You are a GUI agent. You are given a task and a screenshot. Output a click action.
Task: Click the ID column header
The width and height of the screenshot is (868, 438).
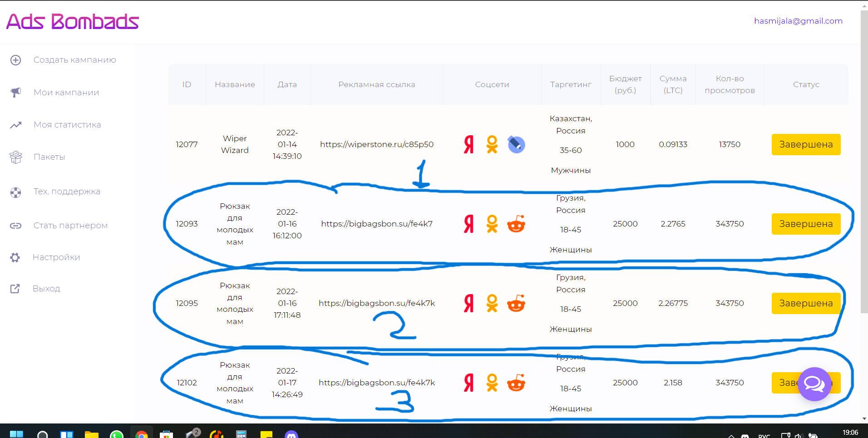point(187,84)
